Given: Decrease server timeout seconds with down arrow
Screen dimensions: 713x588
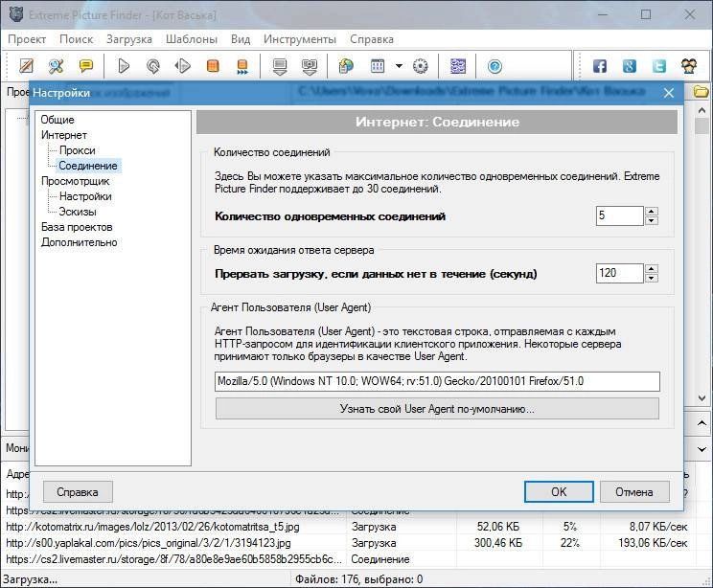Looking at the screenshot, I should tap(652, 278).
